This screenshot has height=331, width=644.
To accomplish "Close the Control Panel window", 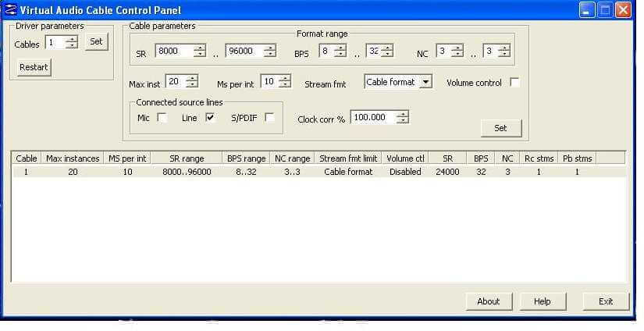I will click(624, 10).
